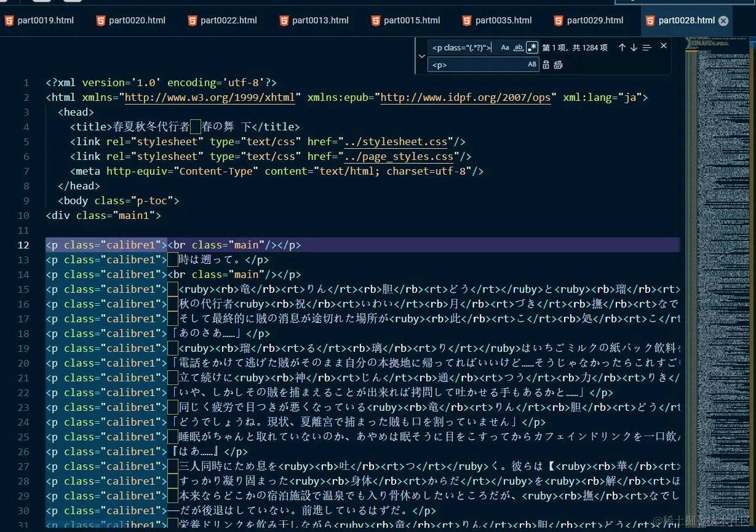Click HTML5 icon on part0015.html tab

pyautogui.click(x=375, y=21)
